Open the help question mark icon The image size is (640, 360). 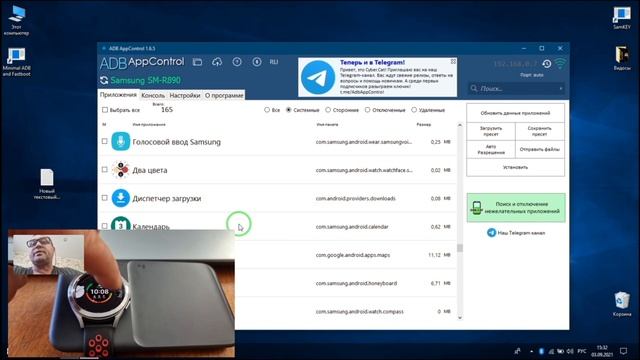point(237,62)
